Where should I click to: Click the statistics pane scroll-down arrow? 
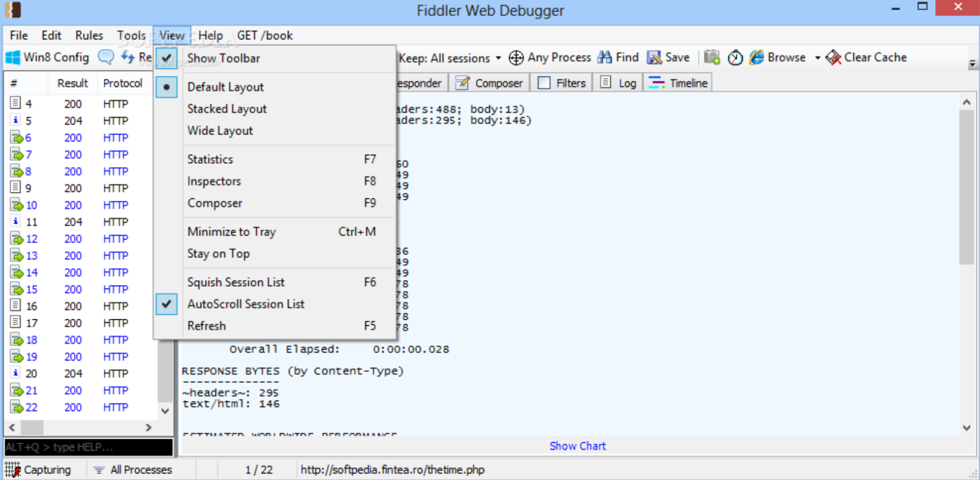tap(966, 428)
